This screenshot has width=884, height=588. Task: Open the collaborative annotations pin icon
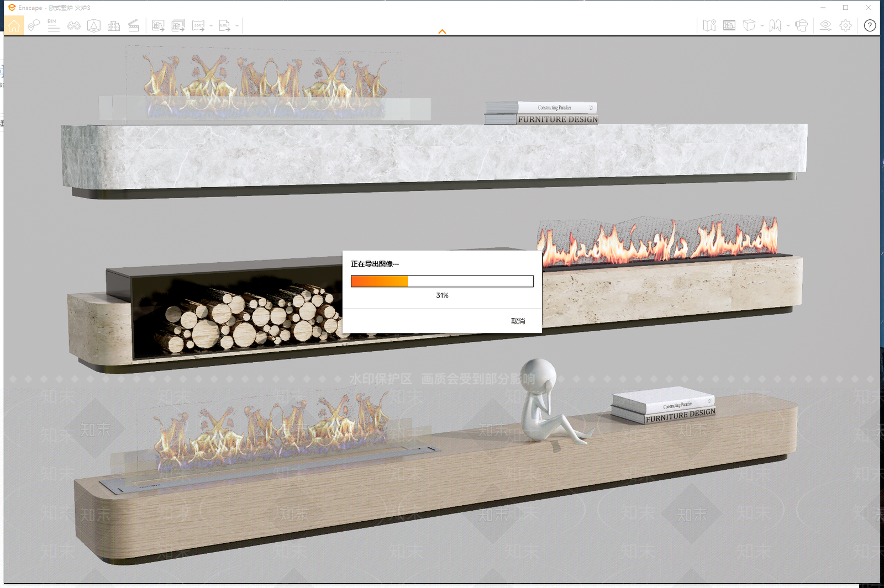tap(34, 25)
